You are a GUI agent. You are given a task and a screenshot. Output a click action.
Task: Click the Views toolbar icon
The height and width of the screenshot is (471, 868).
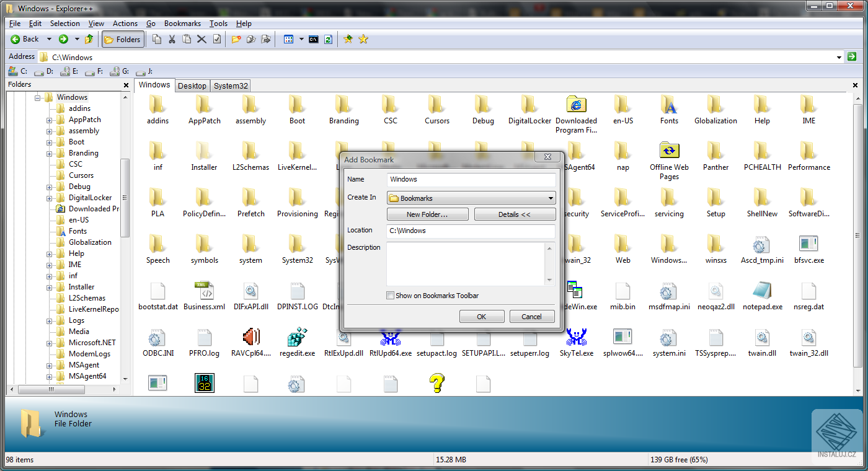288,39
